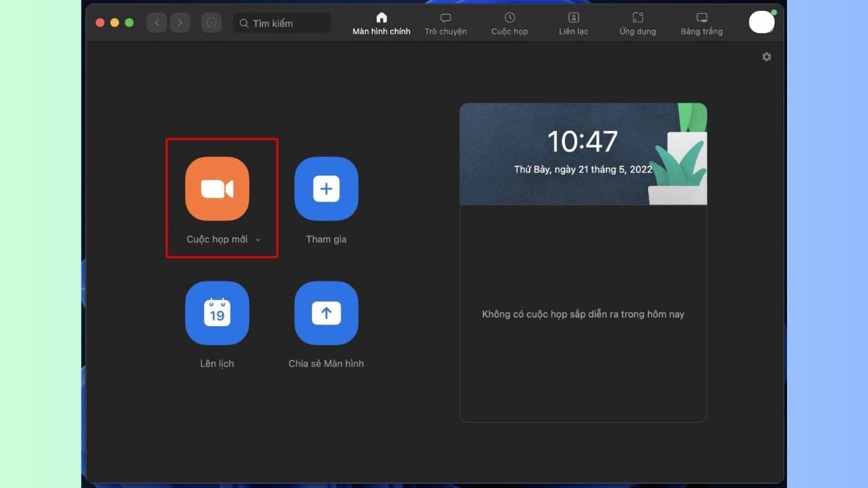The width and height of the screenshot is (868, 488).
Task: Switch to the Liên lạc tab
Action: [574, 23]
